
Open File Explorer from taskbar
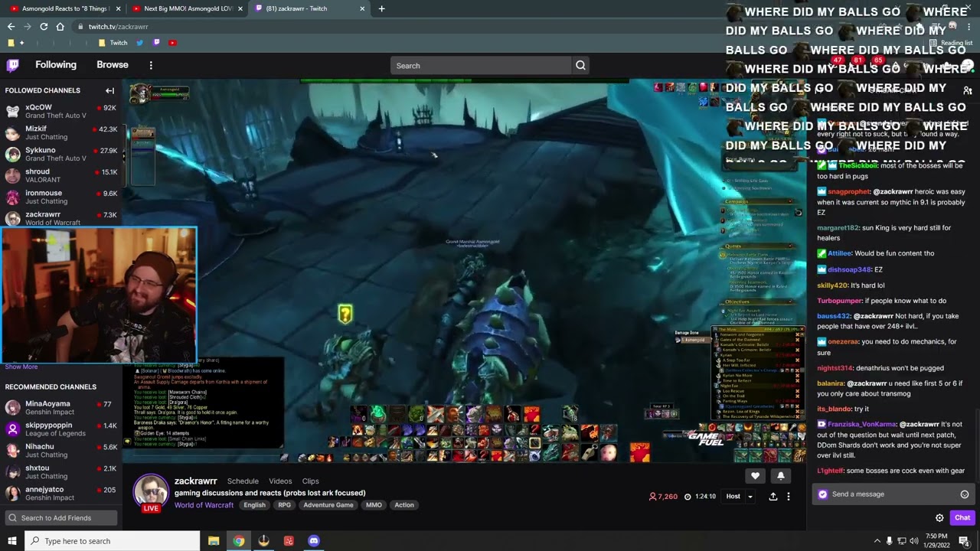tap(214, 541)
